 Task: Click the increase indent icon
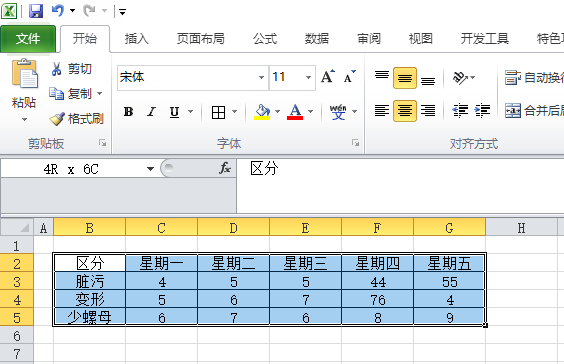(482, 111)
